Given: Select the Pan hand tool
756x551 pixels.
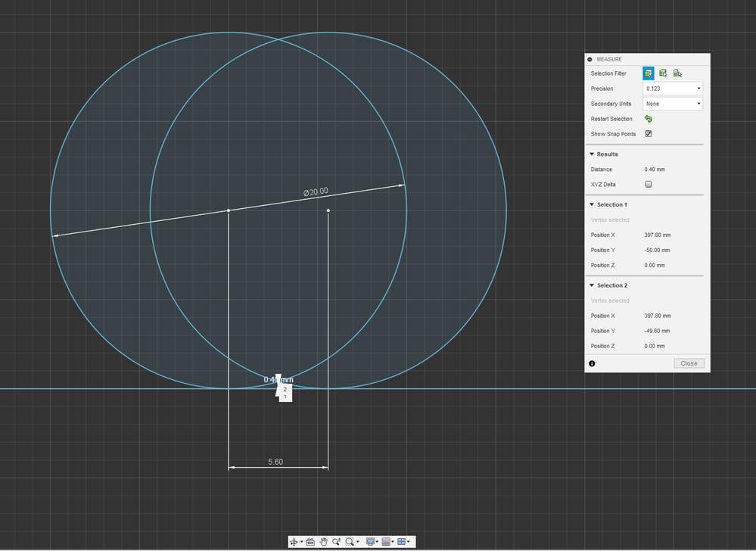Looking at the screenshot, I should click(324, 542).
